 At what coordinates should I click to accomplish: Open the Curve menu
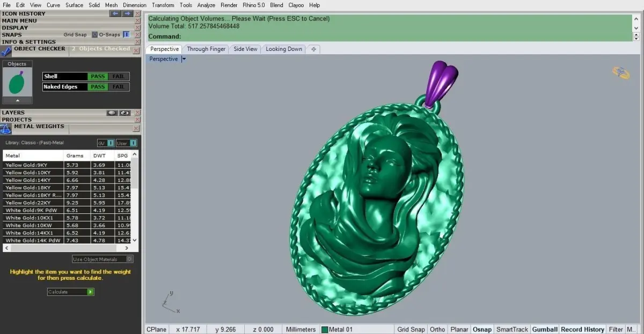[x=53, y=5]
